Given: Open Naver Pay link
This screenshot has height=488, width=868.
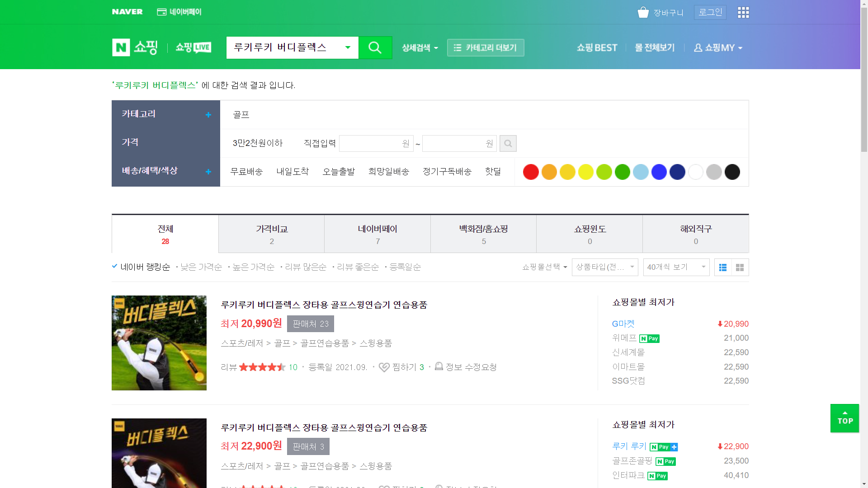Looking at the screenshot, I should click(179, 12).
